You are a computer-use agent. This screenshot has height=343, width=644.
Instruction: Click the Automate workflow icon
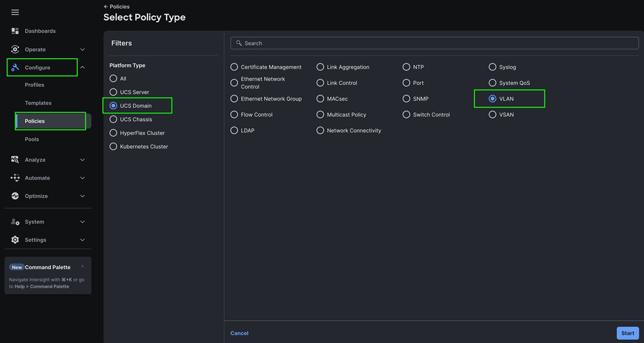[15, 178]
